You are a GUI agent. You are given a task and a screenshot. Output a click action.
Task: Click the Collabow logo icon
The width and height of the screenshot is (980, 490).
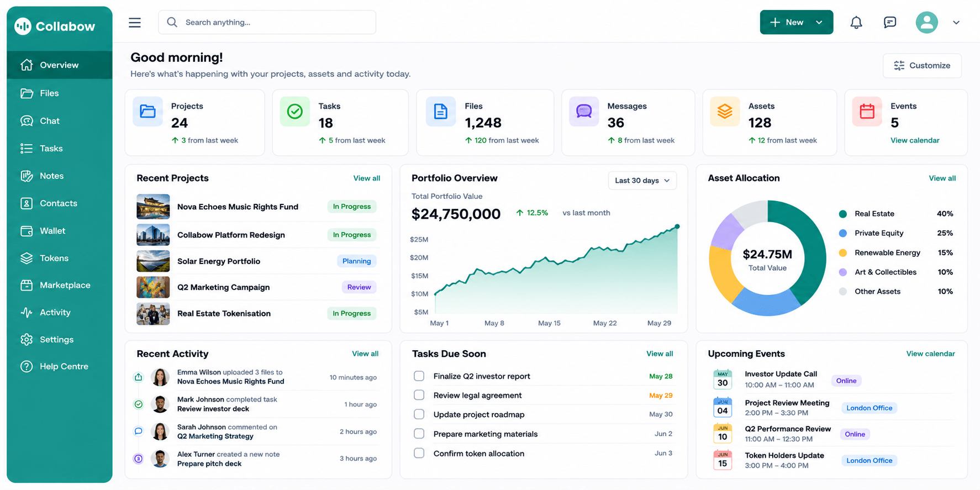23,26
